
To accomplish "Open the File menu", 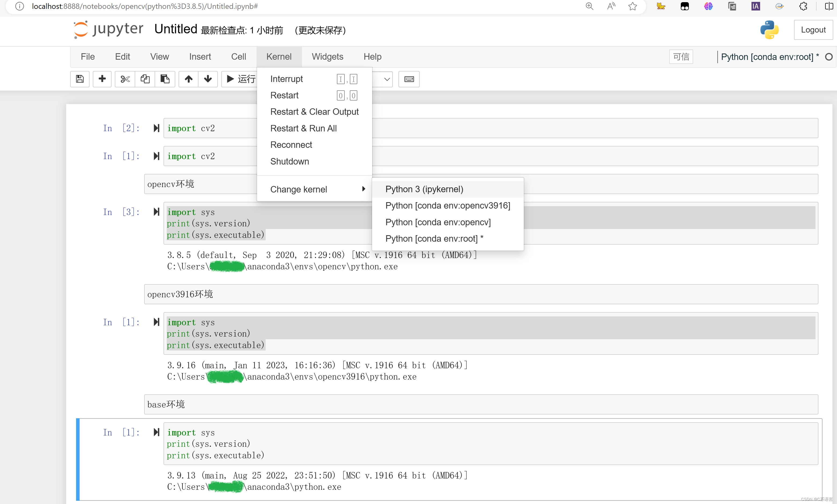I will (x=88, y=57).
